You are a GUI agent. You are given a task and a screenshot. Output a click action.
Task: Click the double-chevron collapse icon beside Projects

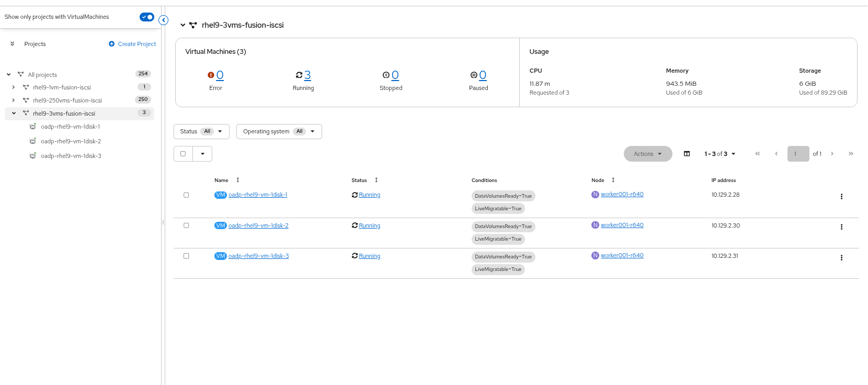pyautogui.click(x=12, y=44)
